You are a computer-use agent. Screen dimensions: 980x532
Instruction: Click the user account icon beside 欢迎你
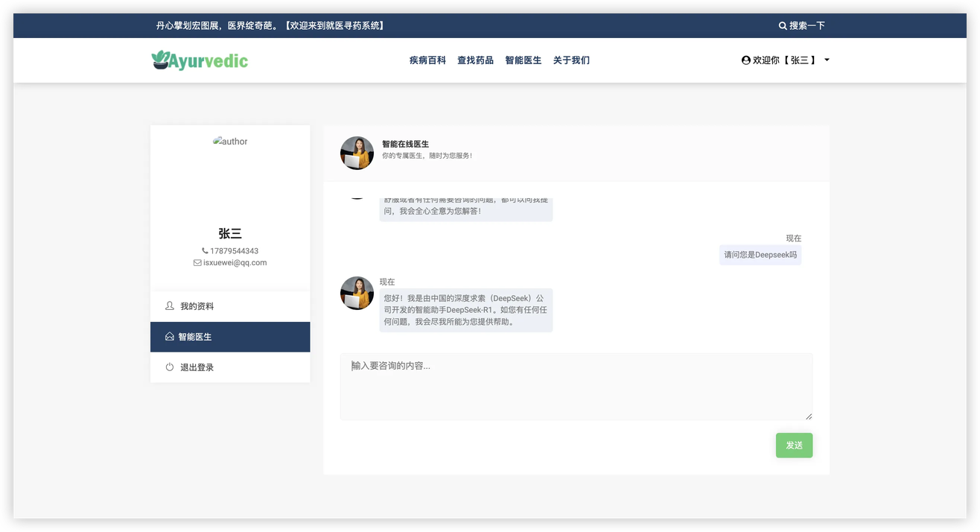(745, 60)
